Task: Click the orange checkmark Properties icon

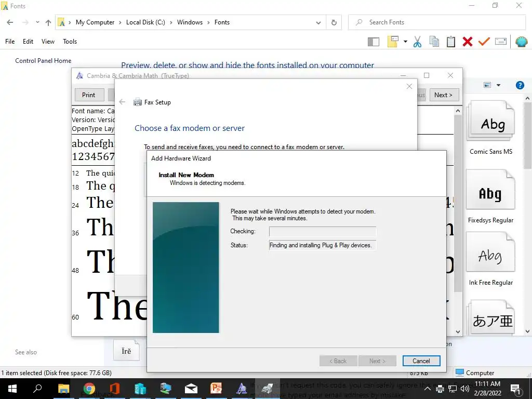Action: point(484,42)
